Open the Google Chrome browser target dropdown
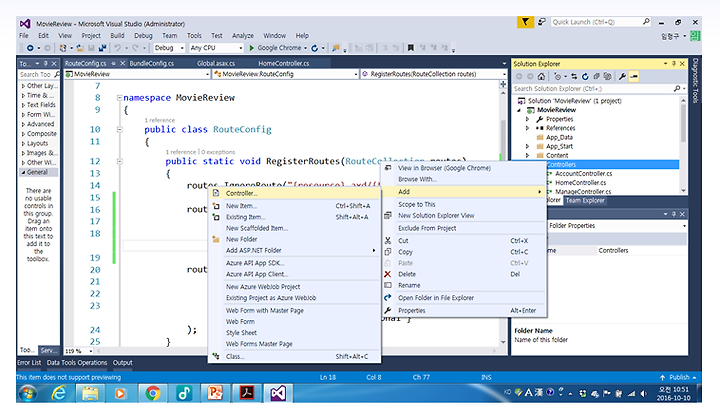This screenshot has width=720, height=416. [305, 48]
